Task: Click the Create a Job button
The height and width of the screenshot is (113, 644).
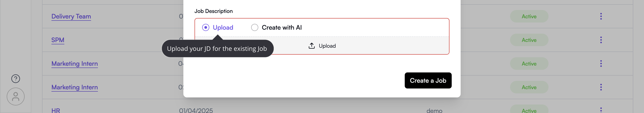Action: pyautogui.click(x=428, y=80)
